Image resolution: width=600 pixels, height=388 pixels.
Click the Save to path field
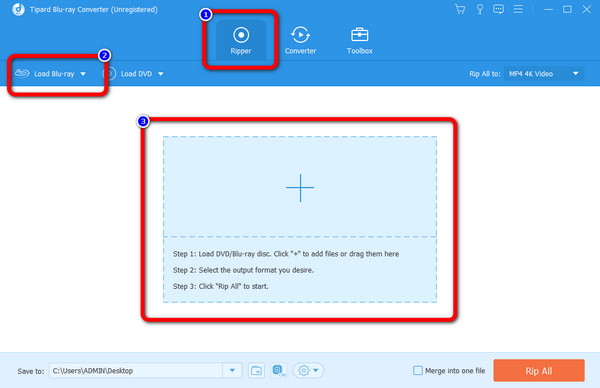[136, 370]
